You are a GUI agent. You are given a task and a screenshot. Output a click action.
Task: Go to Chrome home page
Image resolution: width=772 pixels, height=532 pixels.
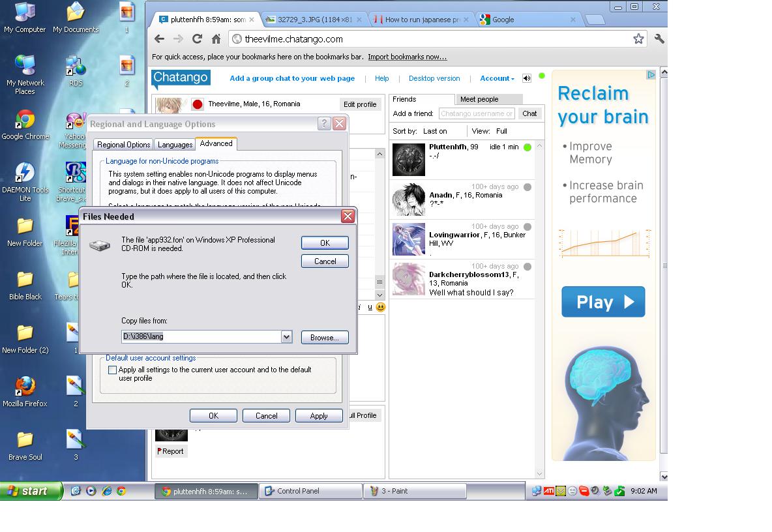pos(216,39)
